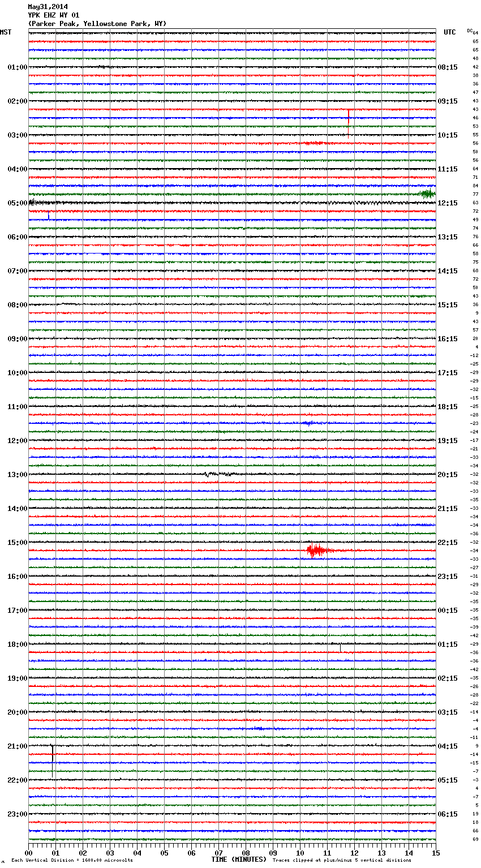Select the 01:00 MST time label

click(18, 67)
